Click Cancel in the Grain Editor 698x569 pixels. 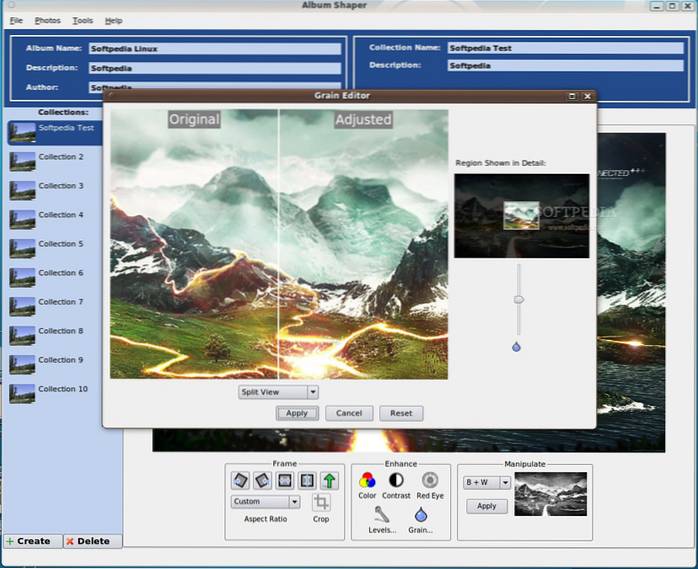click(349, 413)
